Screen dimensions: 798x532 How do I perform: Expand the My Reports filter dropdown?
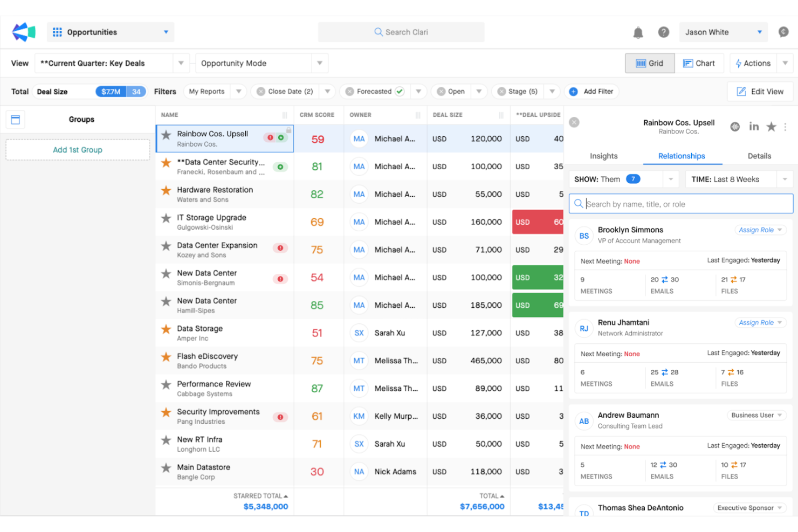238,92
